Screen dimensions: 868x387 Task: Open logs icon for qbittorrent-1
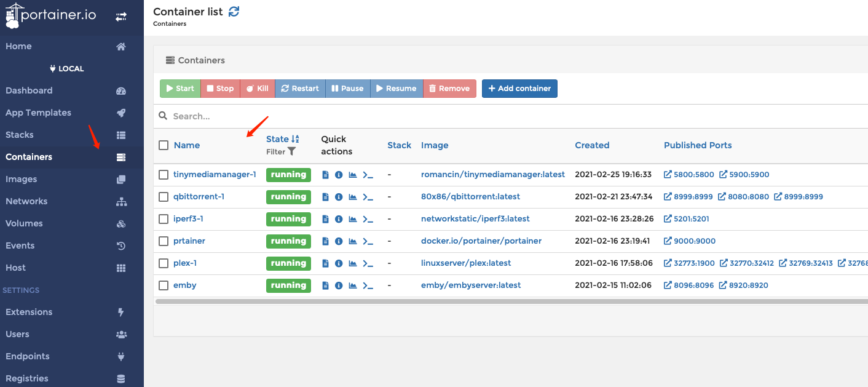click(x=325, y=197)
